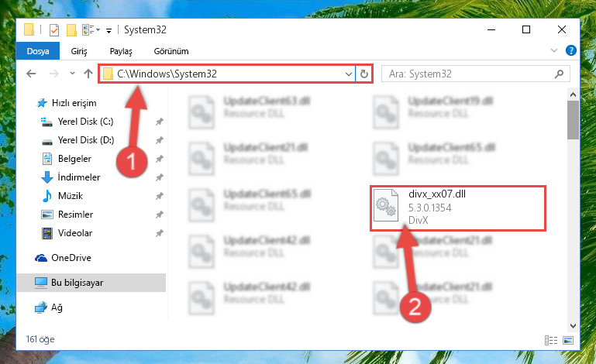Open the Dosya menu tab
This screenshot has height=364, width=596.
pyautogui.click(x=38, y=51)
